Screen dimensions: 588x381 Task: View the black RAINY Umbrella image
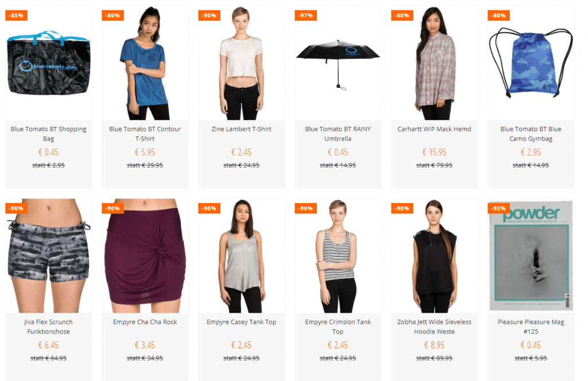(x=338, y=63)
